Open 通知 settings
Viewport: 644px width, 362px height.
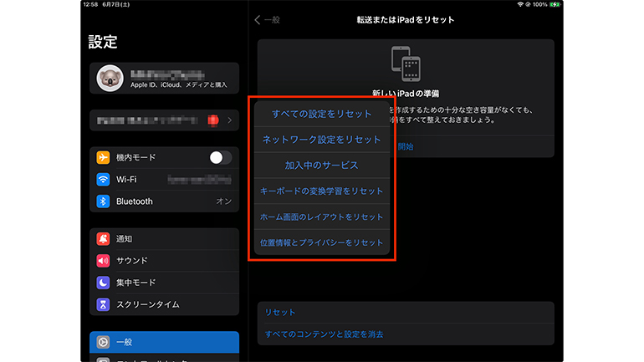[x=164, y=239]
